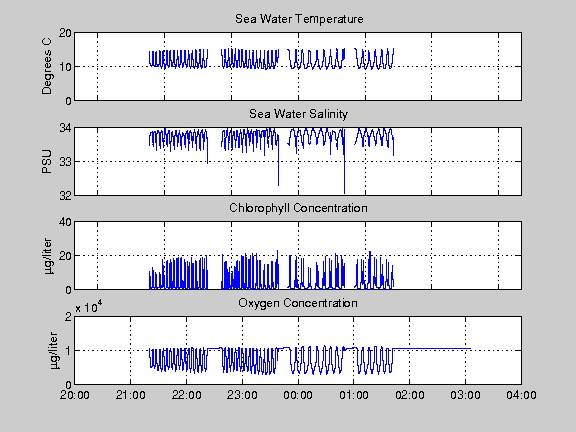The width and height of the screenshot is (576, 432).
Task: Click the Degrees C axis label
Action: coord(47,66)
